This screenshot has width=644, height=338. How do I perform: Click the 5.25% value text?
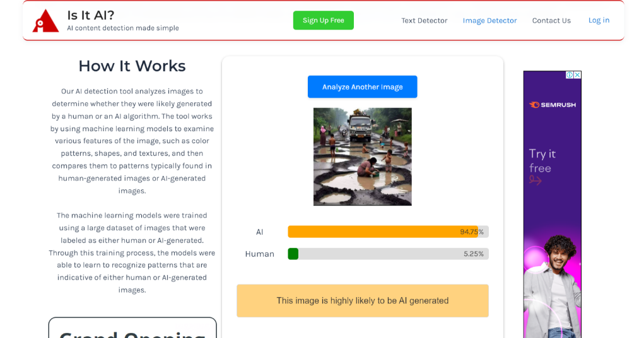(474, 253)
